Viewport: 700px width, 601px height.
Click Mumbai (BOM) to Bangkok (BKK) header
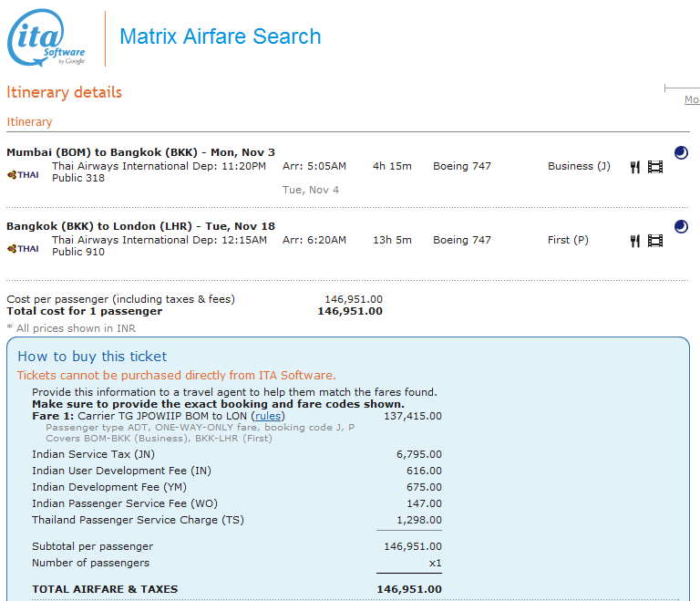(x=140, y=152)
